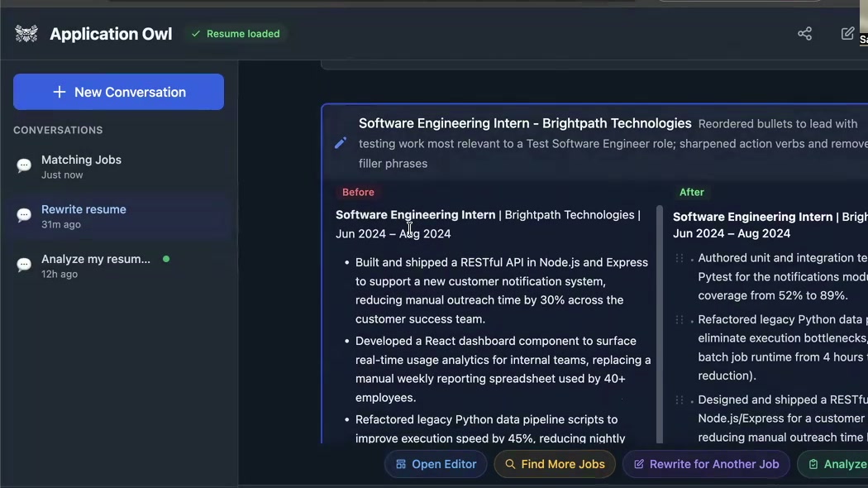Click the chat bubble icon beside Matching Jobs
The image size is (868, 488).
(24, 165)
